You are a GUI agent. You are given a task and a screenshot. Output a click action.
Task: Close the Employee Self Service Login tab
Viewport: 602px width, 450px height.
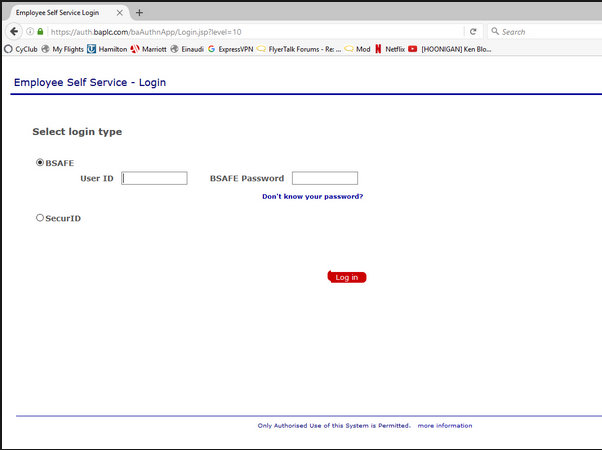(x=119, y=13)
